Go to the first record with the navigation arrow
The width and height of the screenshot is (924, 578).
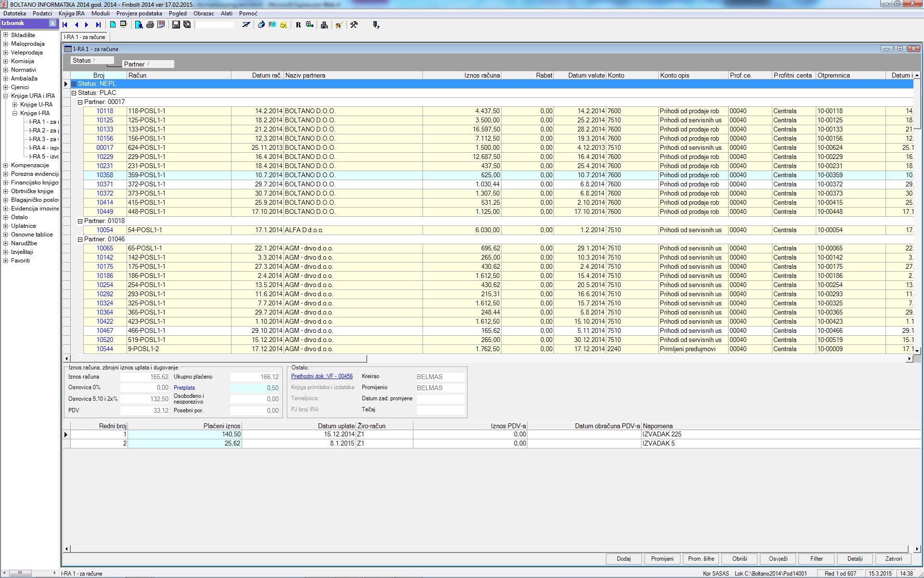65,25
